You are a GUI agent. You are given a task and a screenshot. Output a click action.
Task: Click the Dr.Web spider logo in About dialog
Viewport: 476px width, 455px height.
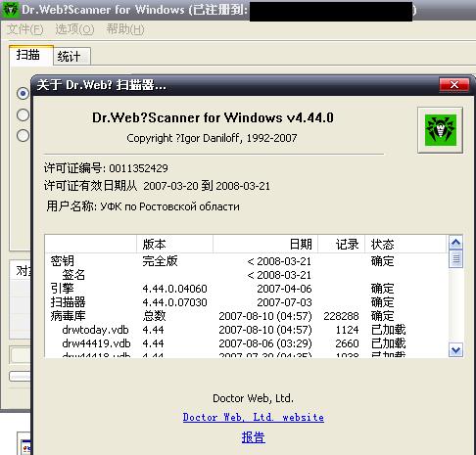click(x=440, y=130)
